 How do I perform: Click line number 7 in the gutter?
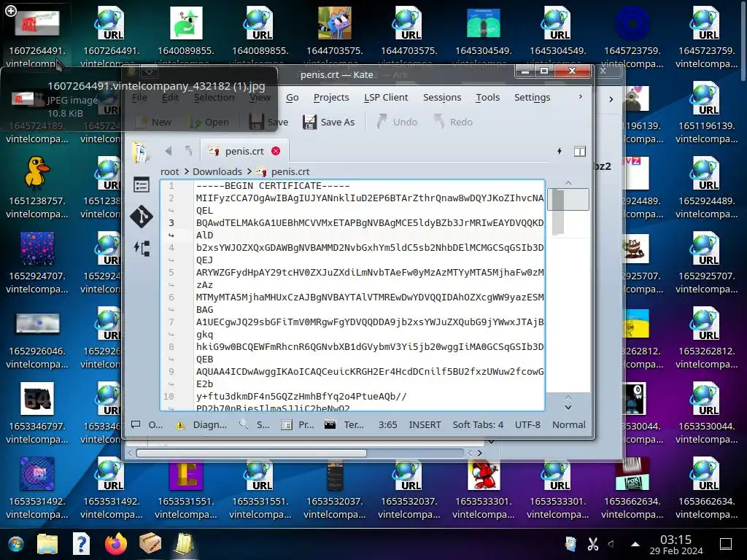171,322
